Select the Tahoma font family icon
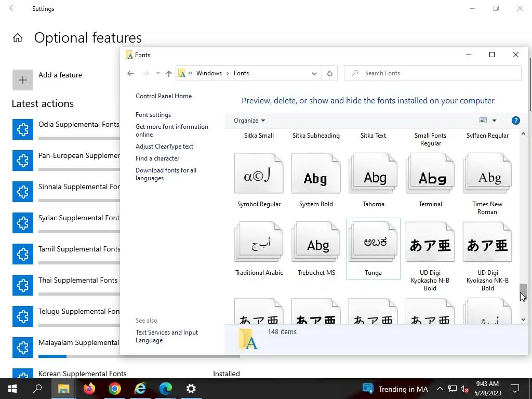 pyautogui.click(x=373, y=174)
